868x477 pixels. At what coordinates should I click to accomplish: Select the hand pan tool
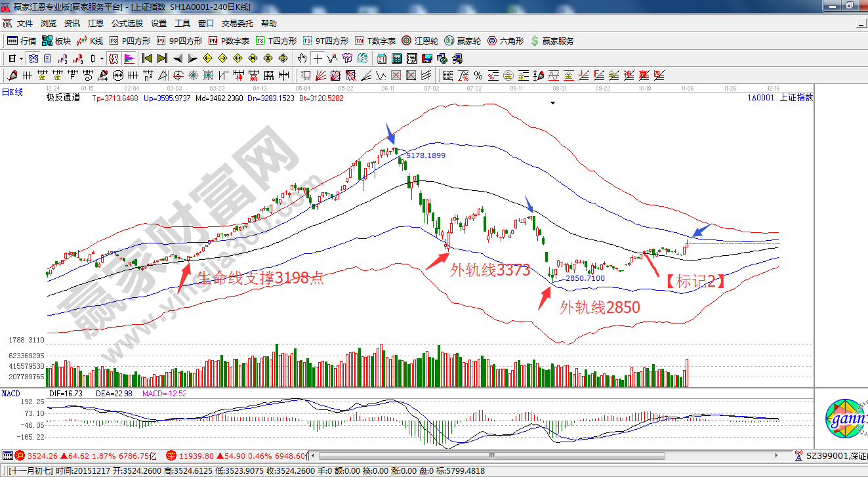302,58
